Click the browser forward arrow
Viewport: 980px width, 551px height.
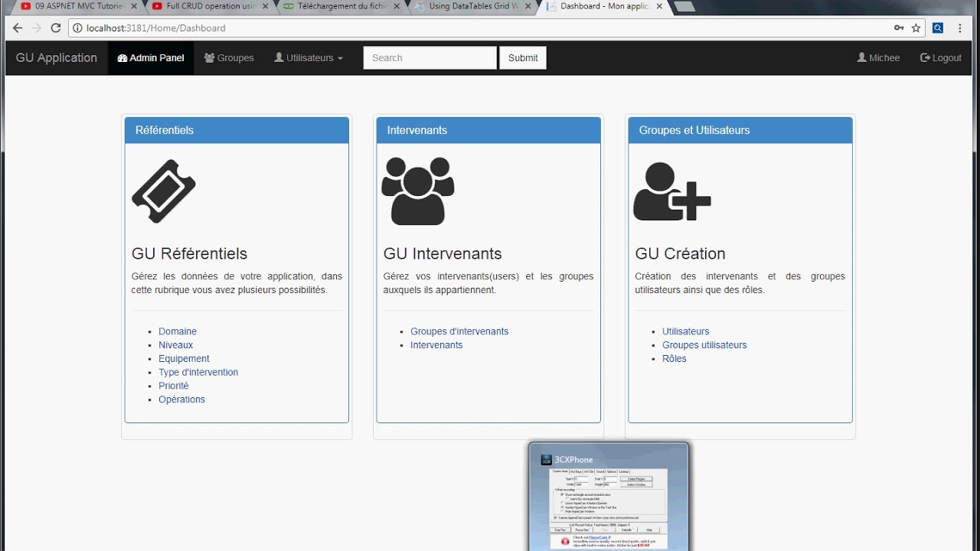point(36,28)
